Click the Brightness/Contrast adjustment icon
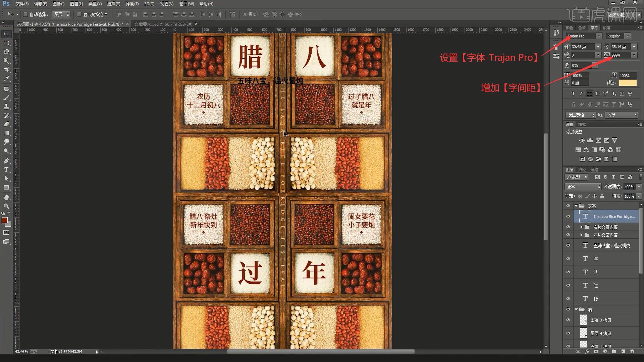Screen dimensions: 644x362 coord(582,140)
